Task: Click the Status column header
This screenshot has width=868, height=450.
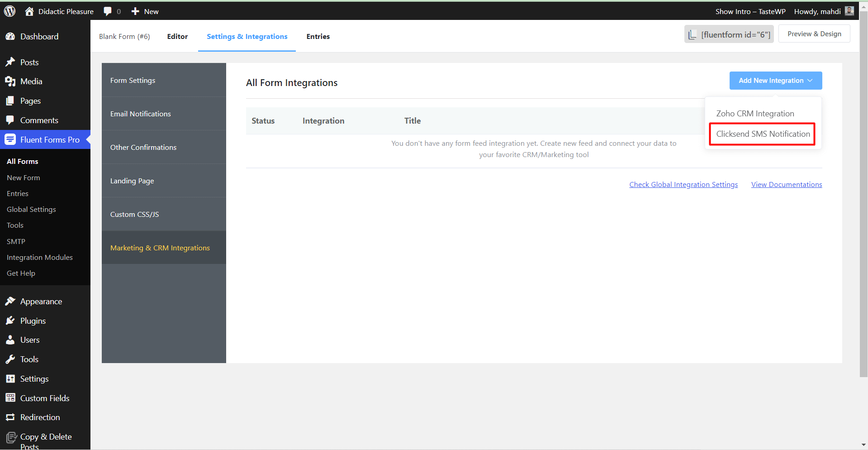Action: click(263, 121)
